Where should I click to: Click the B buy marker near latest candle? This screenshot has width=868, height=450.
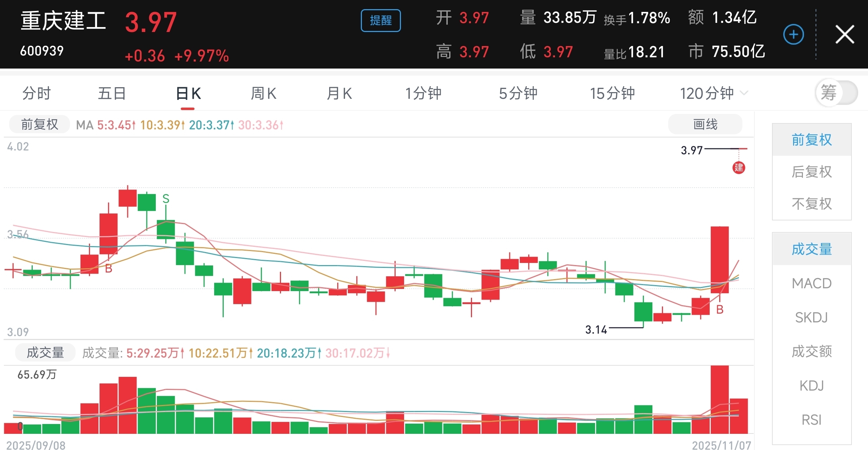pos(720,310)
